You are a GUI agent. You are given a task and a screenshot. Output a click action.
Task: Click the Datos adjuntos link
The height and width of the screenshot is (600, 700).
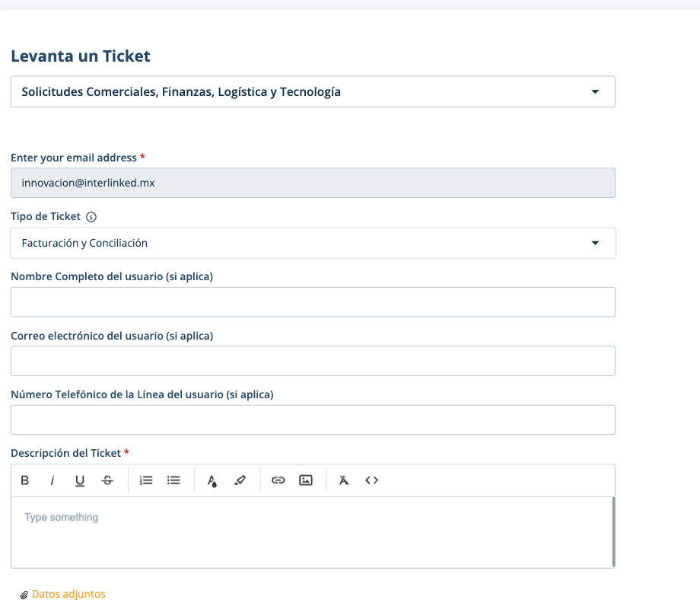[68, 594]
